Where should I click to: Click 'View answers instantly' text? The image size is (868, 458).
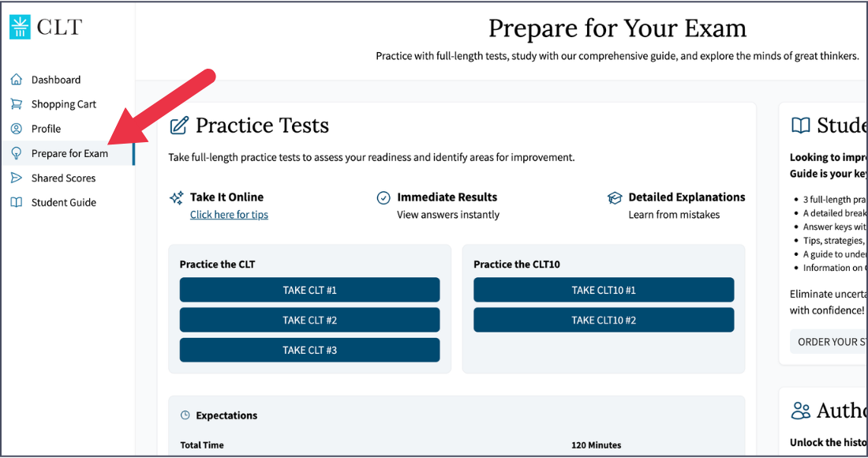coord(448,215)
